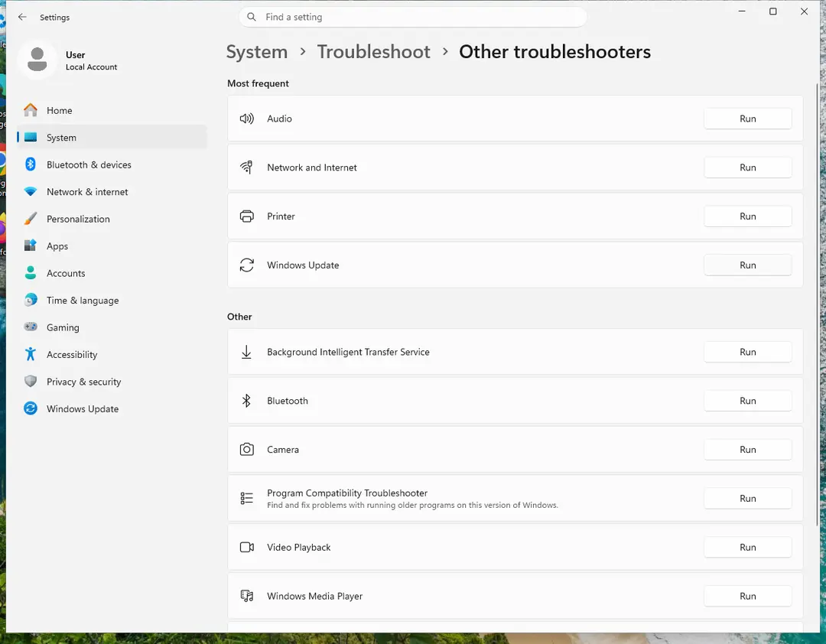The width and height of the screenshot is (826, 644).
Task: Click the Time & language globe icon
Action: 31,300
